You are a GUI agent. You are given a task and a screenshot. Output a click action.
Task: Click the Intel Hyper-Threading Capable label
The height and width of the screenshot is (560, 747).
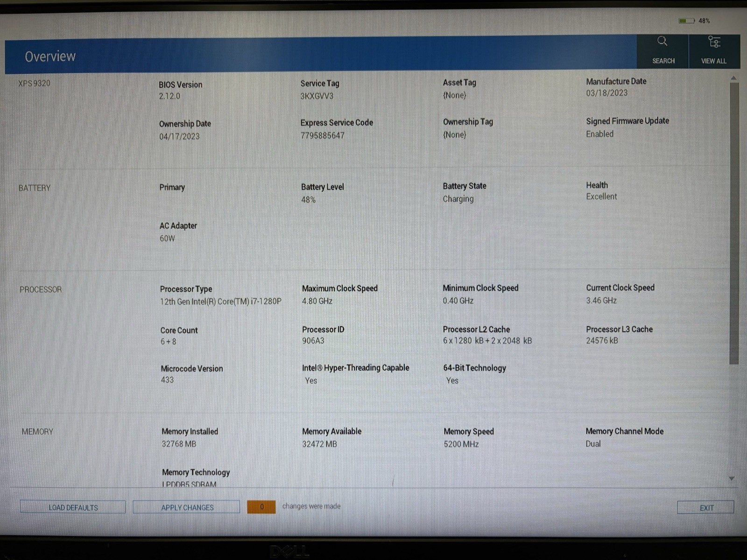355,368
